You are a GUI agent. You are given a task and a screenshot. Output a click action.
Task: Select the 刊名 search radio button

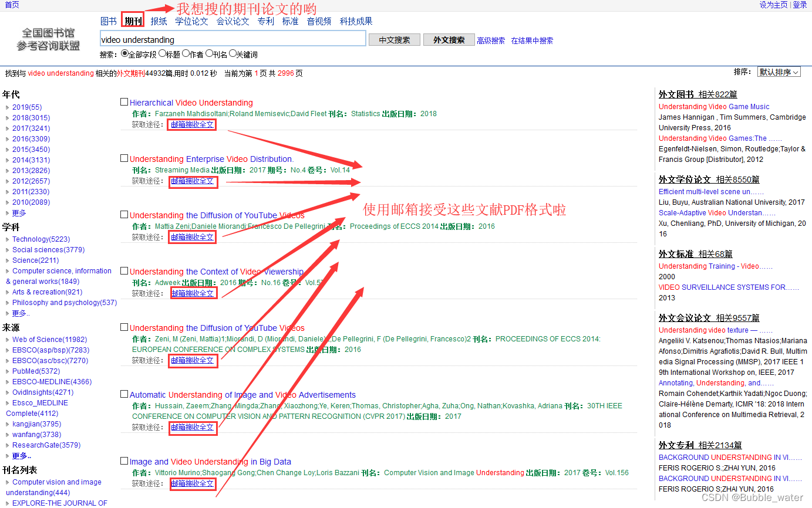pos(209,53)
